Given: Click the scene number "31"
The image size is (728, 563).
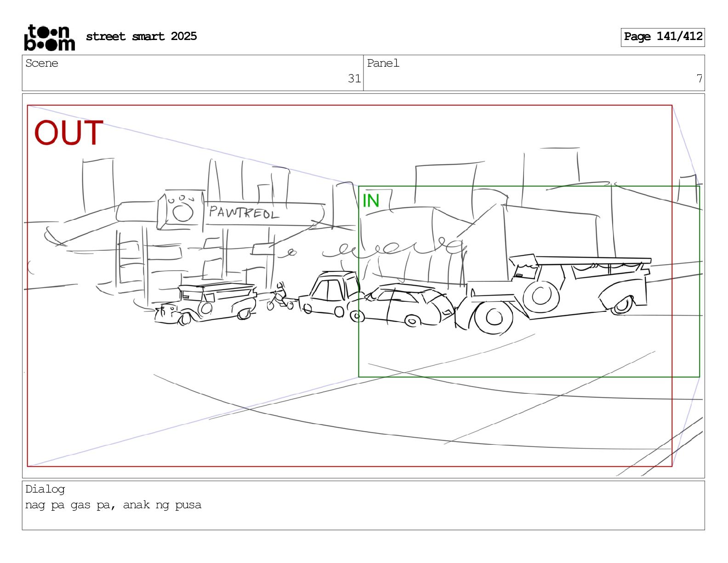Looking at the screenshot, I should [x=354, y=79].
